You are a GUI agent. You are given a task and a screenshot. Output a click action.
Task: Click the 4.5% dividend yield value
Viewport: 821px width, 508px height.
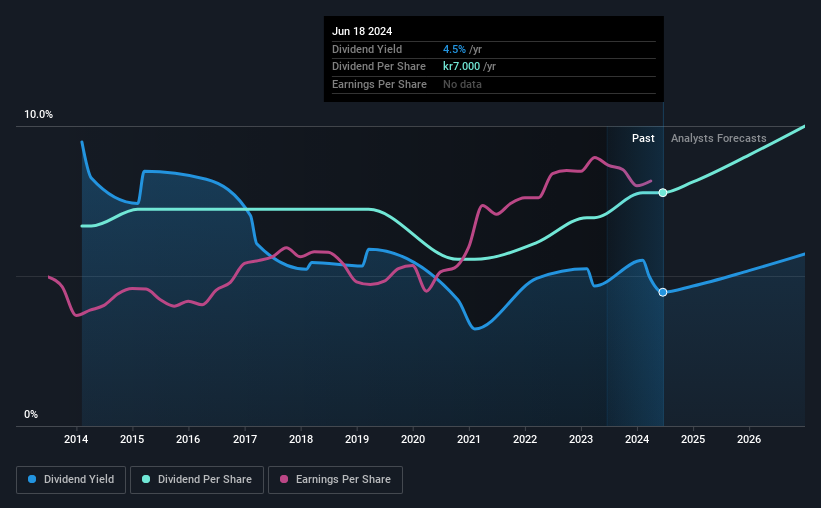pyautogui.click(x=454, y=49)
